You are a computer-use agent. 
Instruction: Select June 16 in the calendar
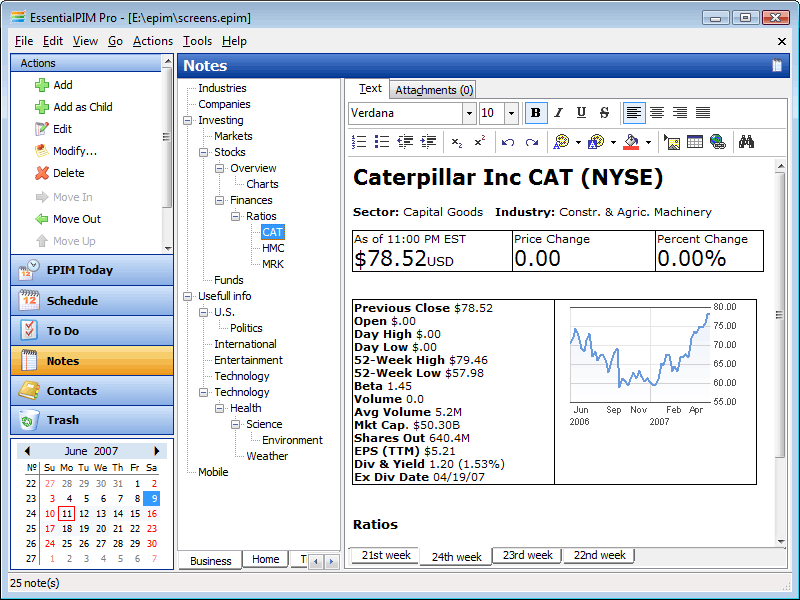152,513
